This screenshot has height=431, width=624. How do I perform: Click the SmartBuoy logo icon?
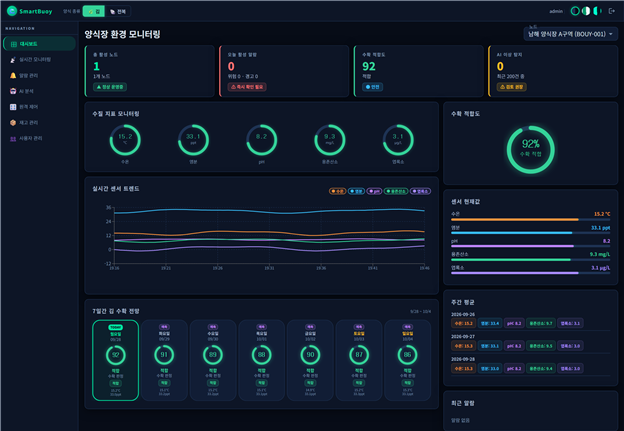click(x=12, y=11)
